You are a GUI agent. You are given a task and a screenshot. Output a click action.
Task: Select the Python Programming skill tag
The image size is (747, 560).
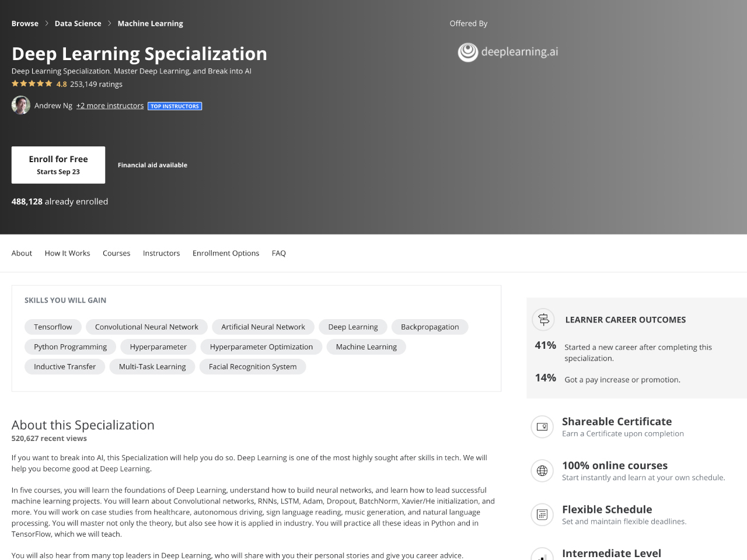pos(71,346)
